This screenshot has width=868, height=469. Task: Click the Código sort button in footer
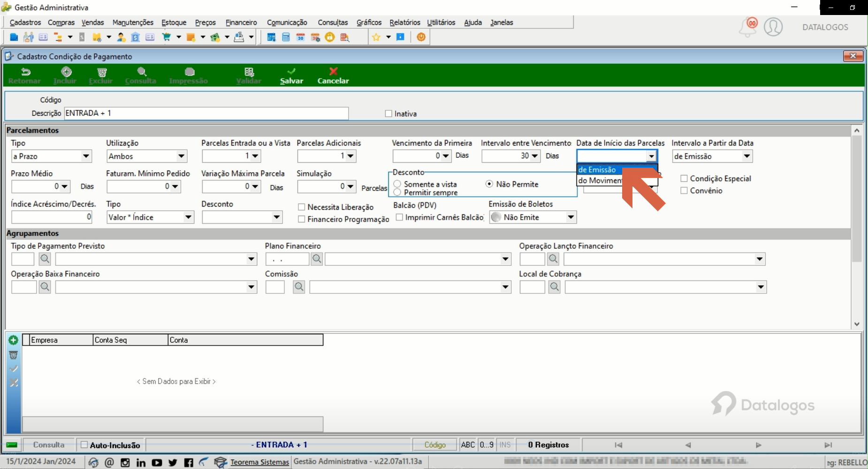coord(435,445)
